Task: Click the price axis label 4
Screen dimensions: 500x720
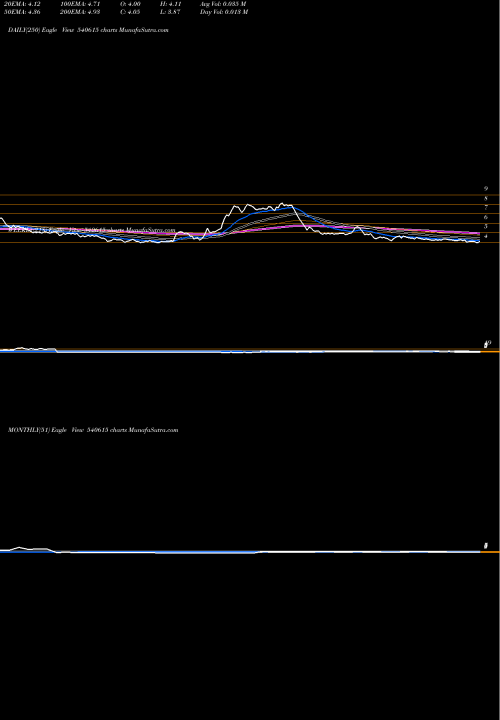Action: point(486,236)
